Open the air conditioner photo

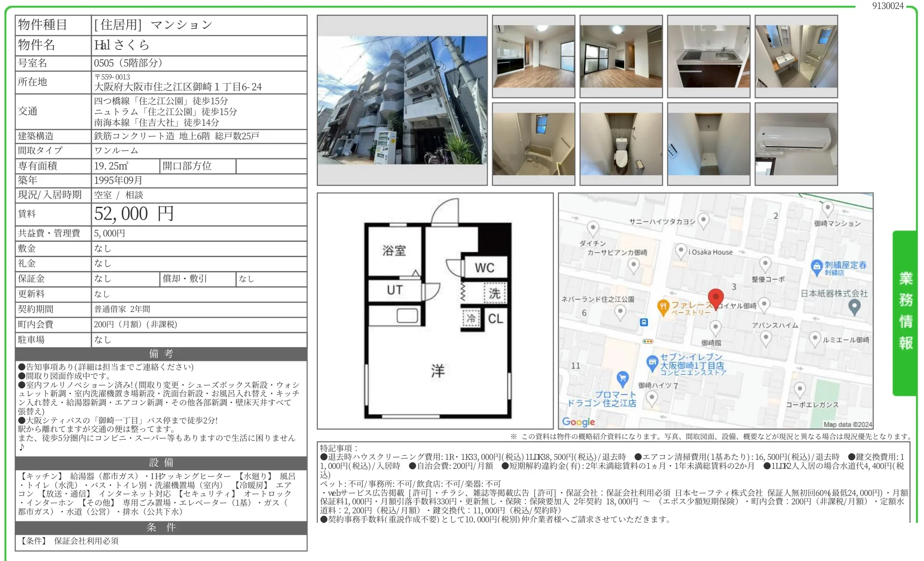click(x=796, y=144)
